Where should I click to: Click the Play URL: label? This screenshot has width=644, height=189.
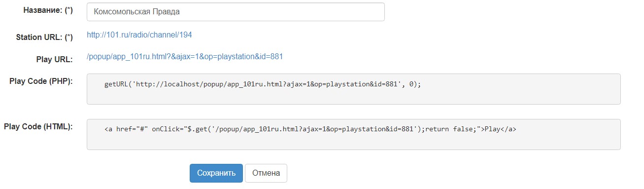tap(55, 60)
